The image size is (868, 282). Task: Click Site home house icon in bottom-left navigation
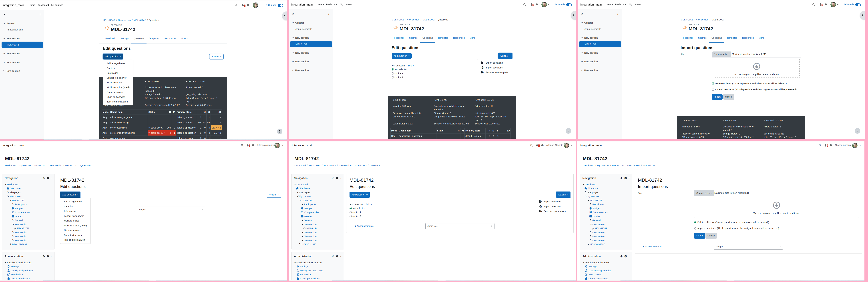[x=8, y=188]
